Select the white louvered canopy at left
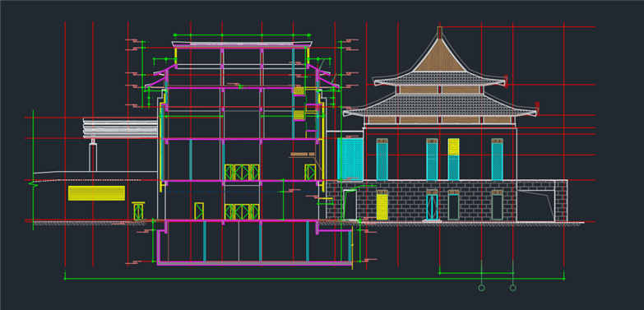Image resolution: width=644 pixels, height=310 pixels. (x=121, y=128)
